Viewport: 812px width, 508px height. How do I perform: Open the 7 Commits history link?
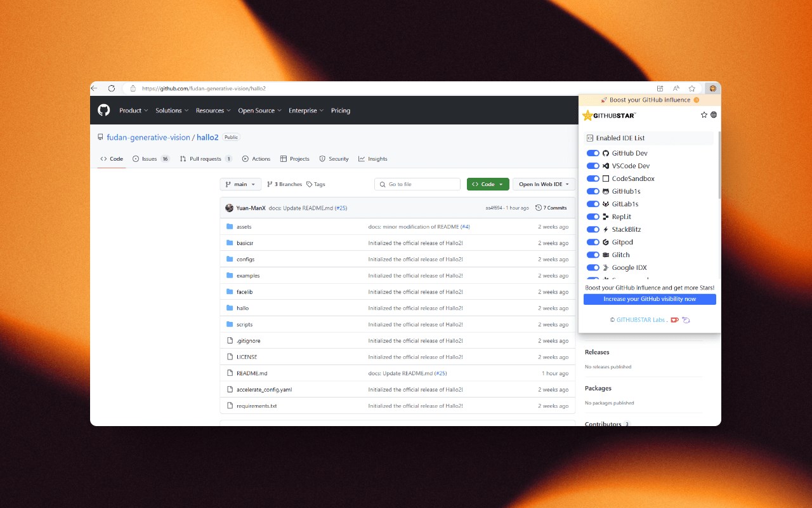551,208
